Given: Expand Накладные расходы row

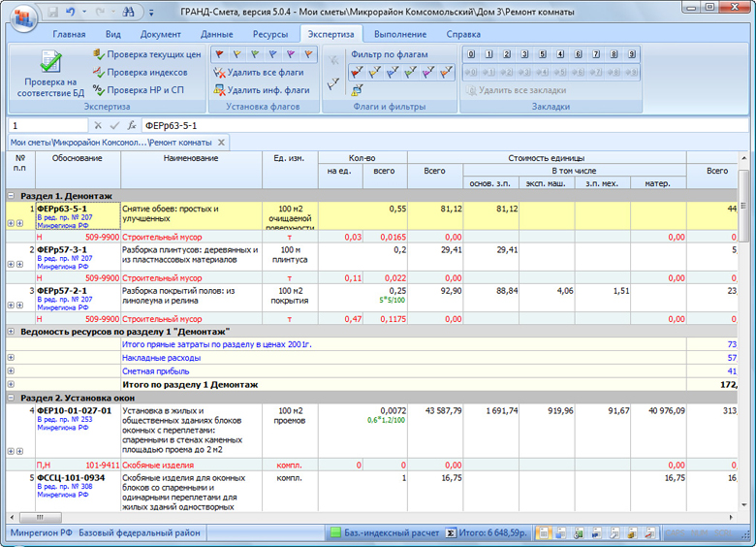Looking at the screenshot, I should coord(11,358).
